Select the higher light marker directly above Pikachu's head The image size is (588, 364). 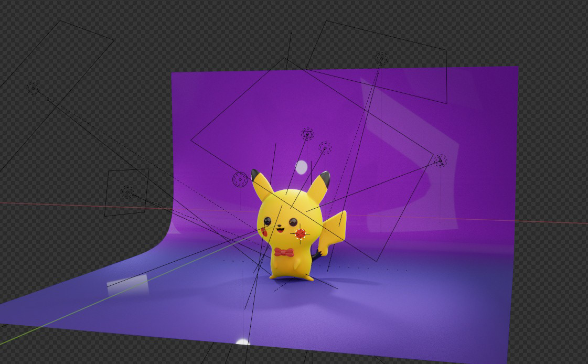[x=307, y=134]
